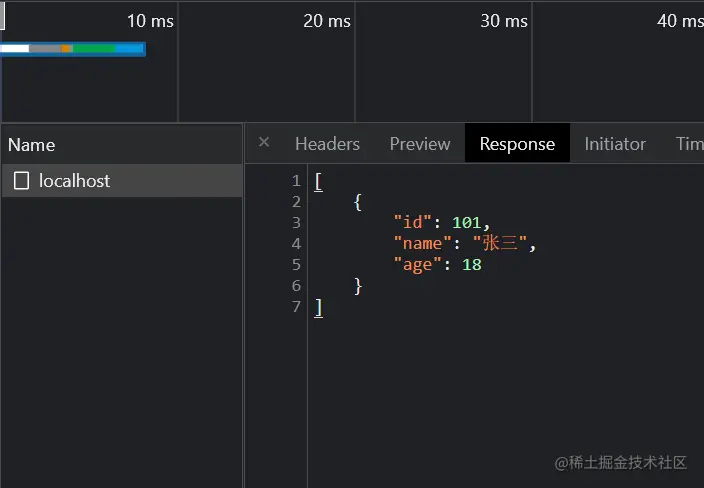This screenshot has width=704, height=488.
Task: Click line number 3 in the gutter
Action: click(296, 222)
